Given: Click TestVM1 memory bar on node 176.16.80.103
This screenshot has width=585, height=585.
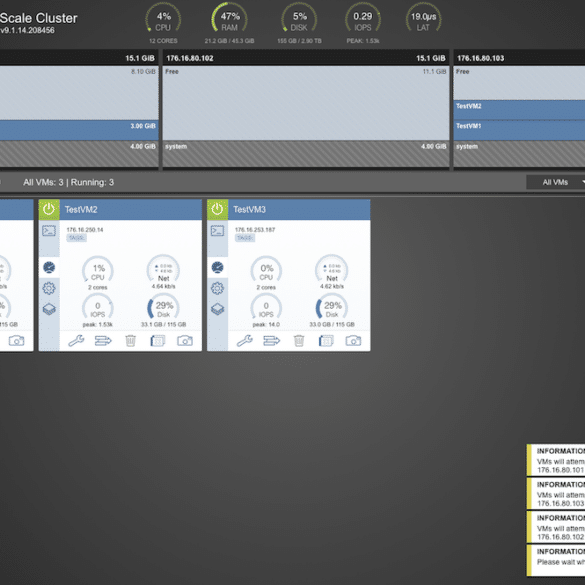Looking at the screenshot, I should tap(519, 130).
